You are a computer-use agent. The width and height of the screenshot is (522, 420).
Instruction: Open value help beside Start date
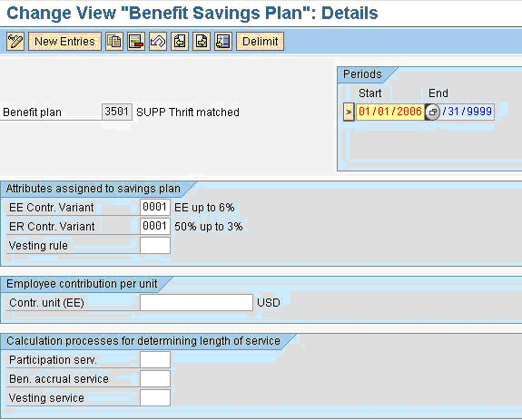[432, 112]
